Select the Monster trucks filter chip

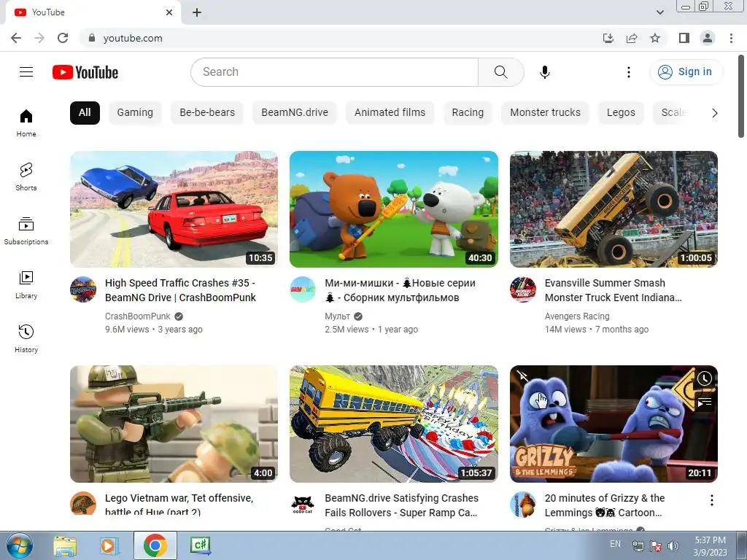point(546,113)
